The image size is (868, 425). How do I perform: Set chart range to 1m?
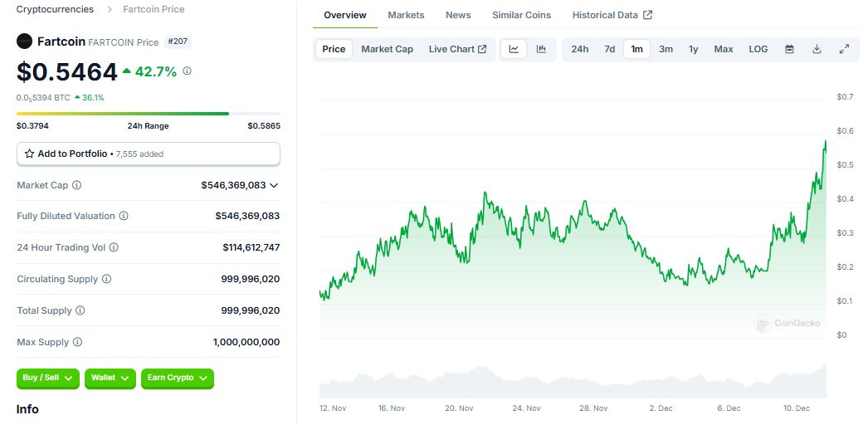[636, 49]
